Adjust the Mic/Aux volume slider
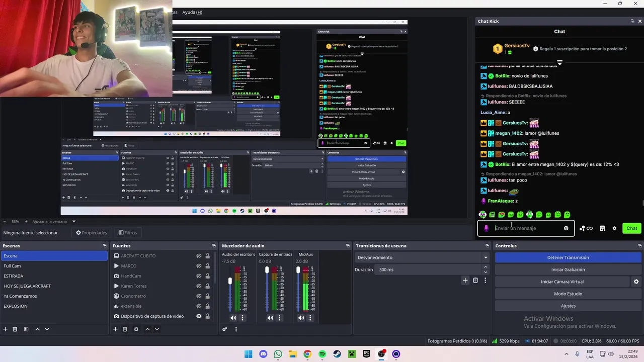The width and height of the screenshot is (644, 362). pos(298,270)
